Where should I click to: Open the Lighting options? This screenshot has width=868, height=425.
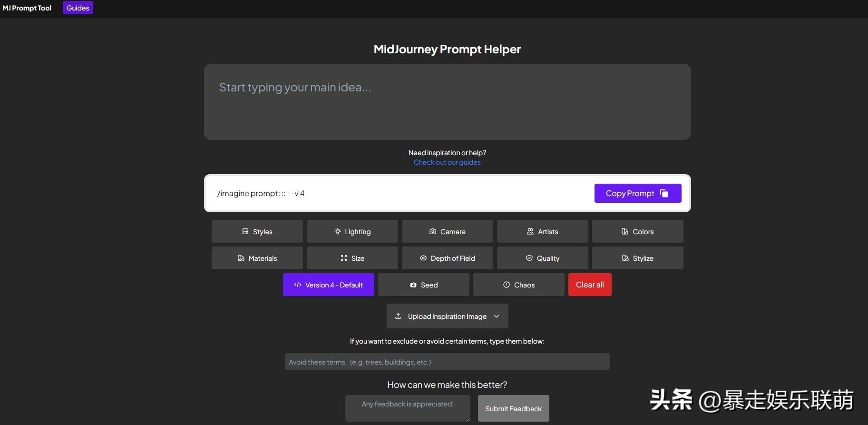352,231
